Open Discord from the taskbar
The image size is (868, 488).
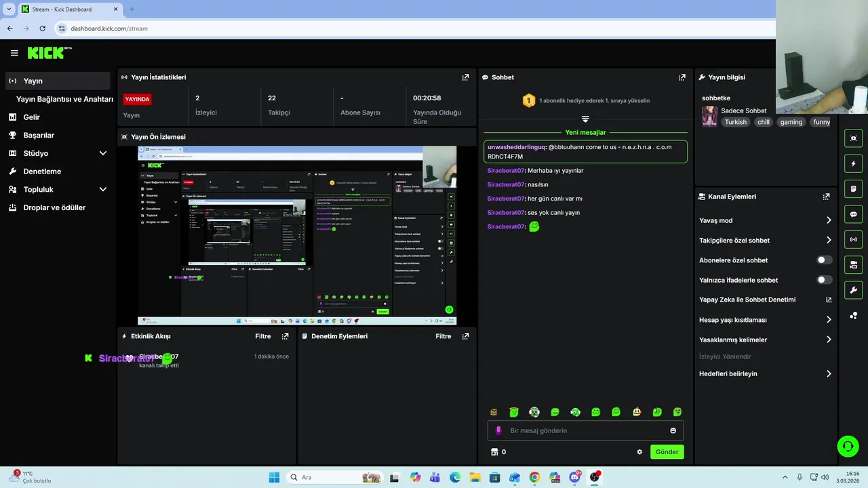[x=576, y=477]
